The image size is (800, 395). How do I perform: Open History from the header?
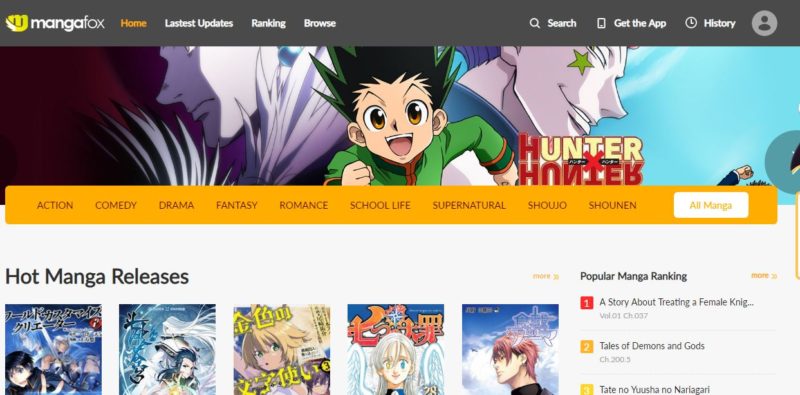(719, 23)
